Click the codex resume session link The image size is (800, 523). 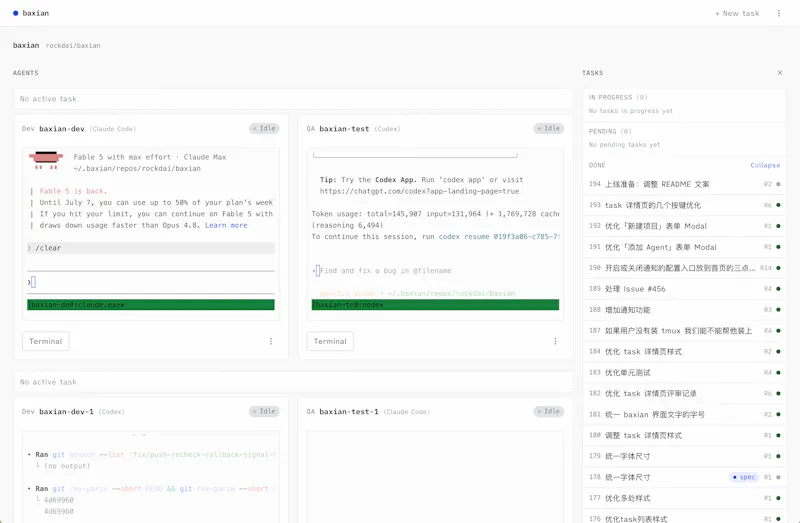coord(499,237)
